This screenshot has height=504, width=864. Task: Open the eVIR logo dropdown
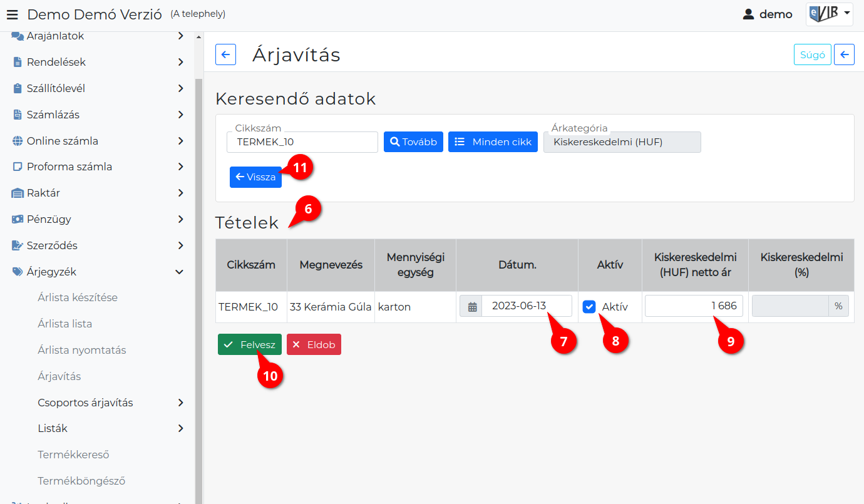click(829, 14)
